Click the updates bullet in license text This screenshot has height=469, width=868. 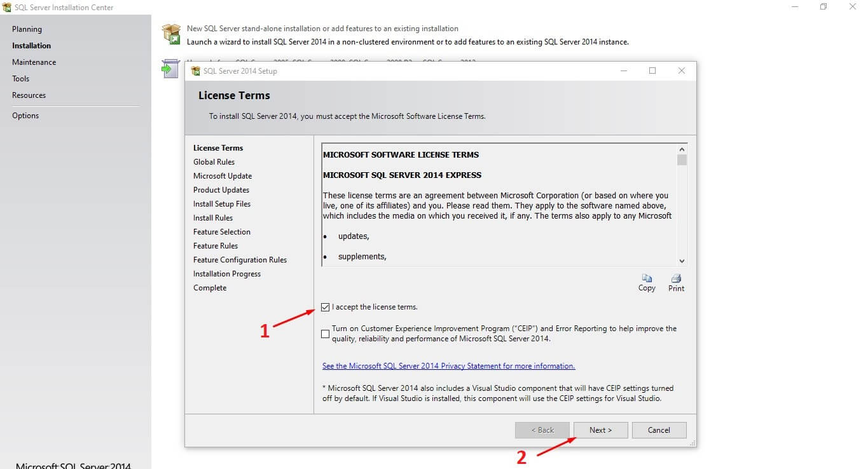pos(354,236)
